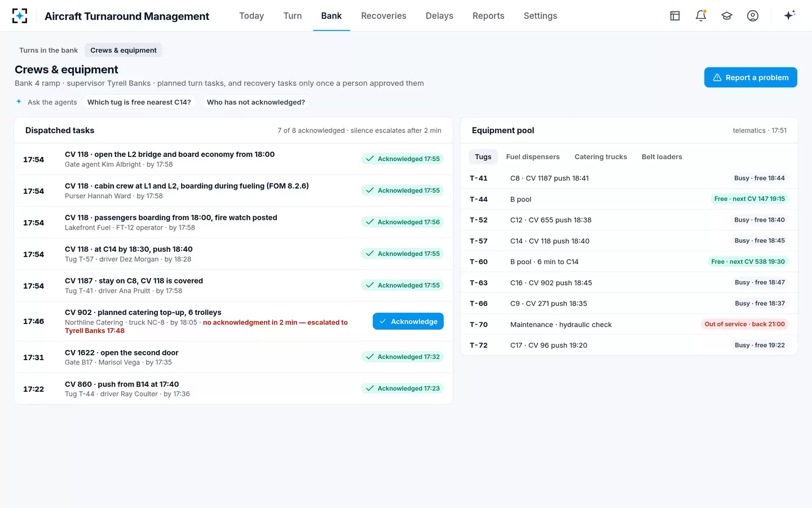Select tug T-57 row
The width and height of the screenshot is (812, 508).
629,241
